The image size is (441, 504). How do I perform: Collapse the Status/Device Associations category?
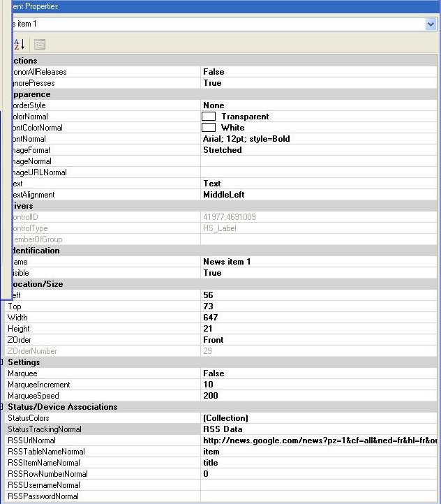(1, 407)
